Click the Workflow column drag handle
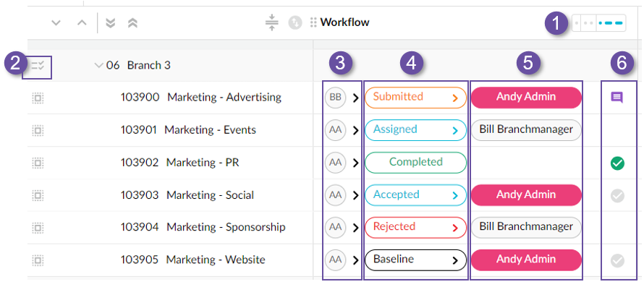644x287 pixels. coord(313,22)
